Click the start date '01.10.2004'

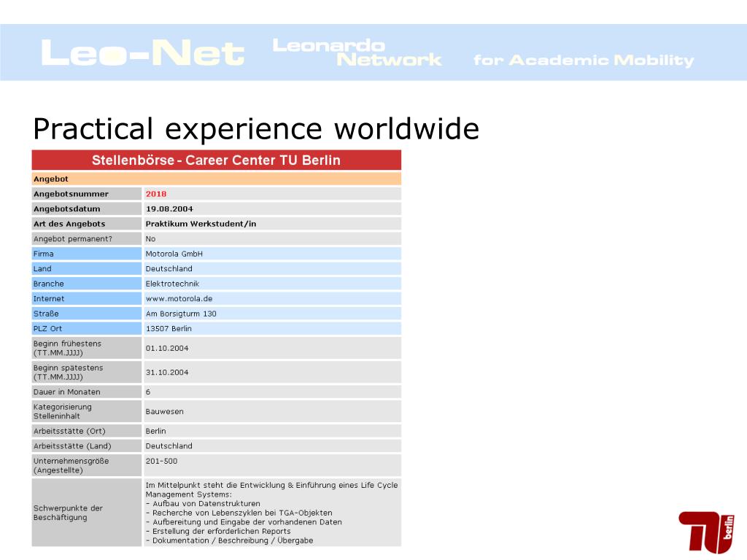(167, 348)
